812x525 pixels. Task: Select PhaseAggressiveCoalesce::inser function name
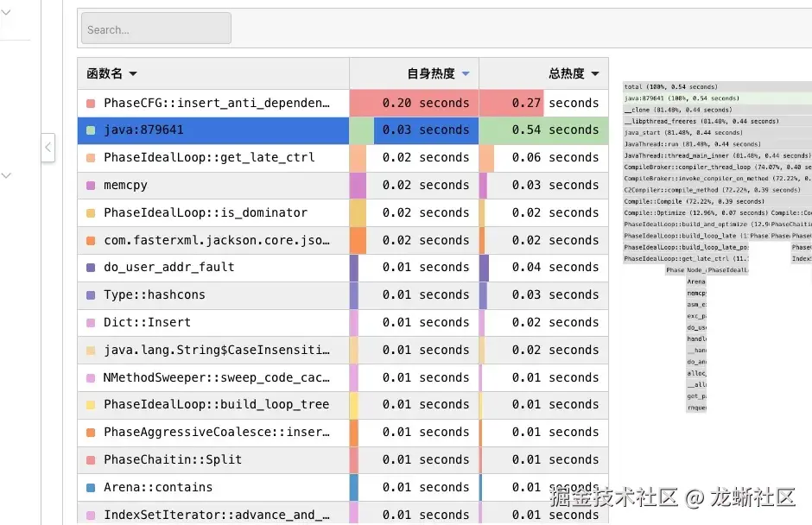(217, 432)
